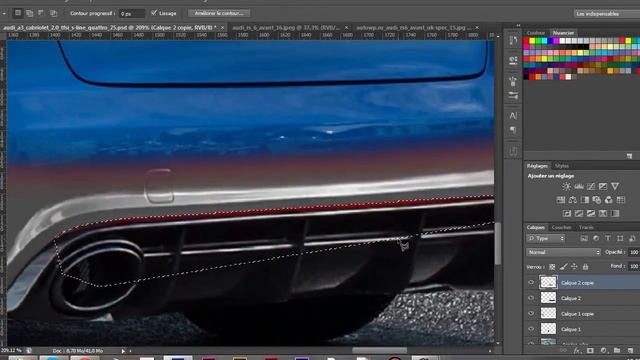Add a Vibrance adjustment layer

click(615, 187)
